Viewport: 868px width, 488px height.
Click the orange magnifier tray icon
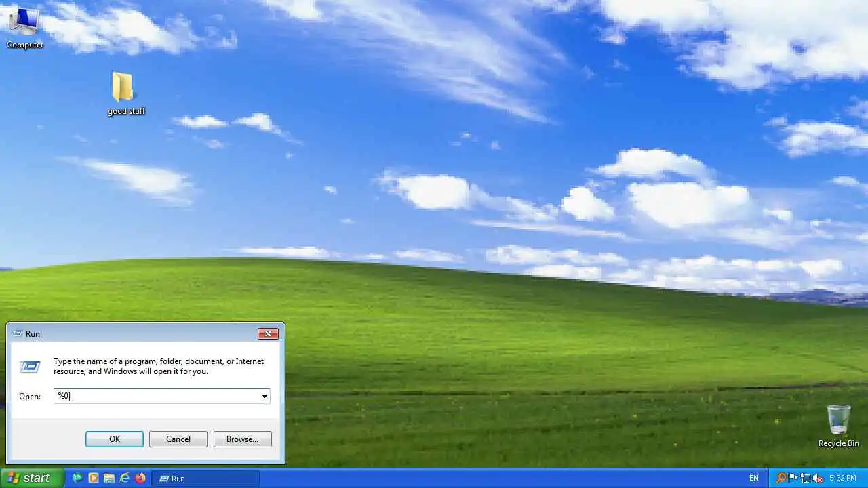coord(781,478)
